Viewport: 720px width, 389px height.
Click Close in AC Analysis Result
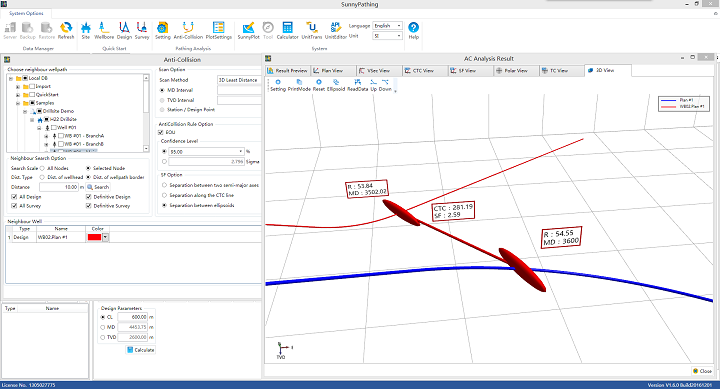click(702, 371)
